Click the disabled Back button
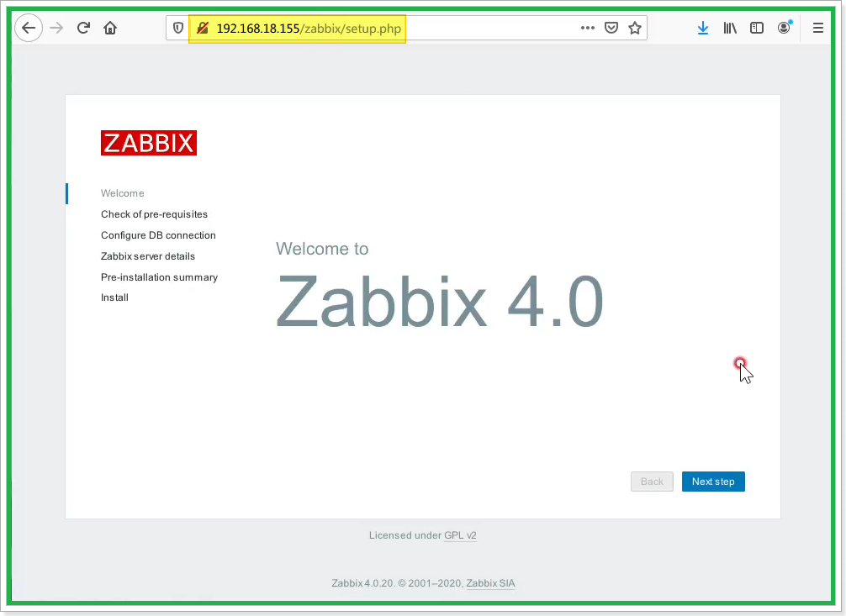The width and height of the screenshot is (846, 616). (x=652, y=482)
